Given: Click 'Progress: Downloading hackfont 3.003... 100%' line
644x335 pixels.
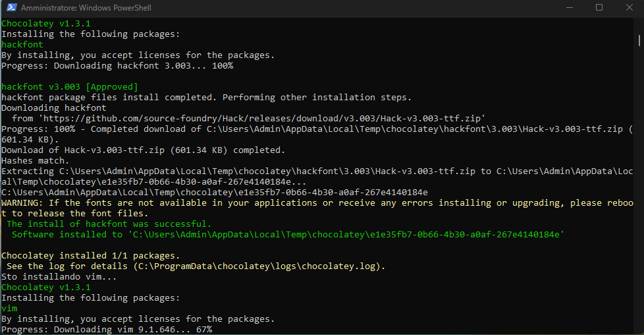Looking at the screenshot, I should click(117, 66).
